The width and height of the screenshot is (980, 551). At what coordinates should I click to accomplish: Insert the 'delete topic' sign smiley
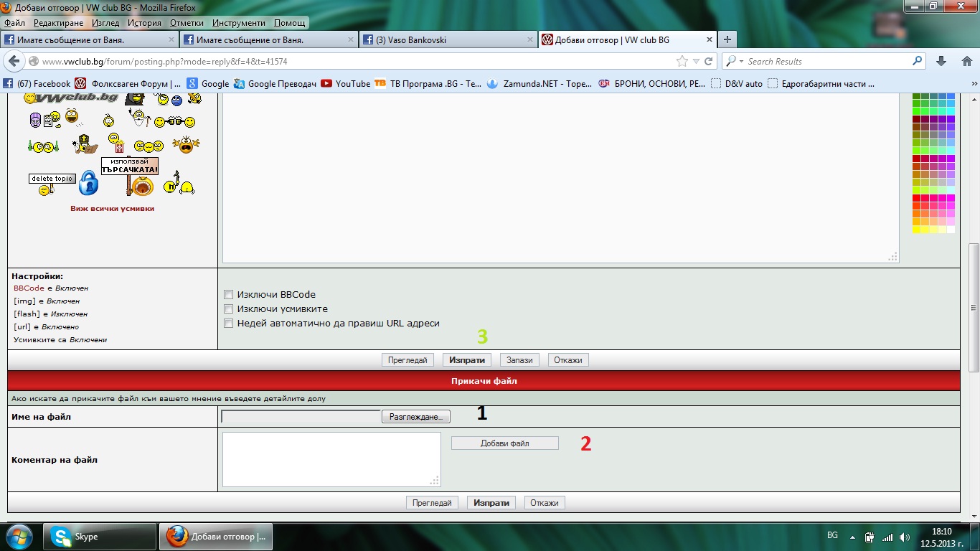point(52,179)
